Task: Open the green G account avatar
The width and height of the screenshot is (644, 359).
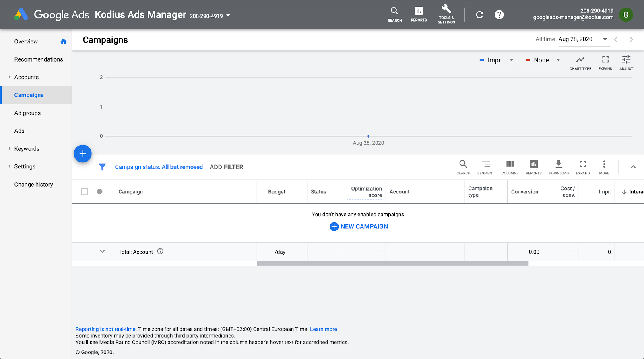Action: [x=626, y=15]
